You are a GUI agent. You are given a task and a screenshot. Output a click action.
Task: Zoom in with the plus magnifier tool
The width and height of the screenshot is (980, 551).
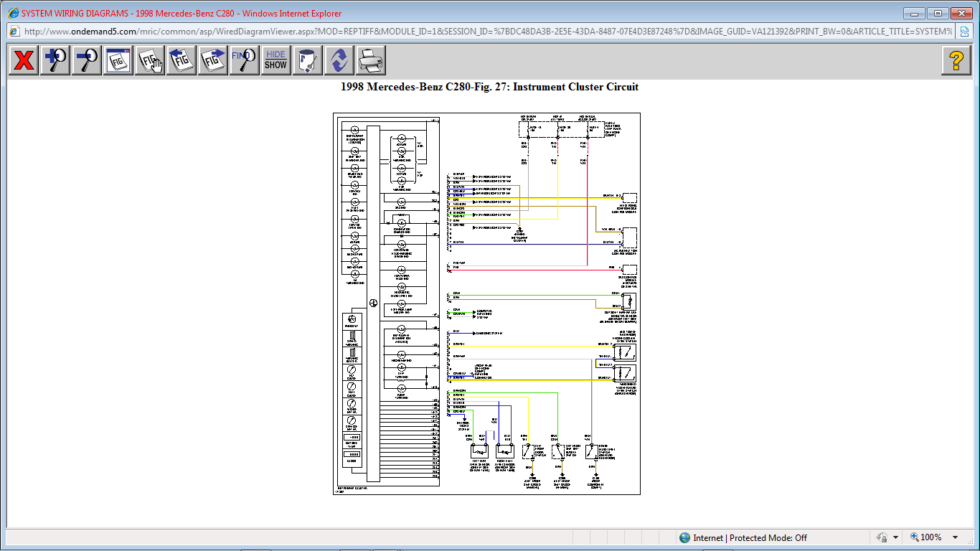coord(55,60)
